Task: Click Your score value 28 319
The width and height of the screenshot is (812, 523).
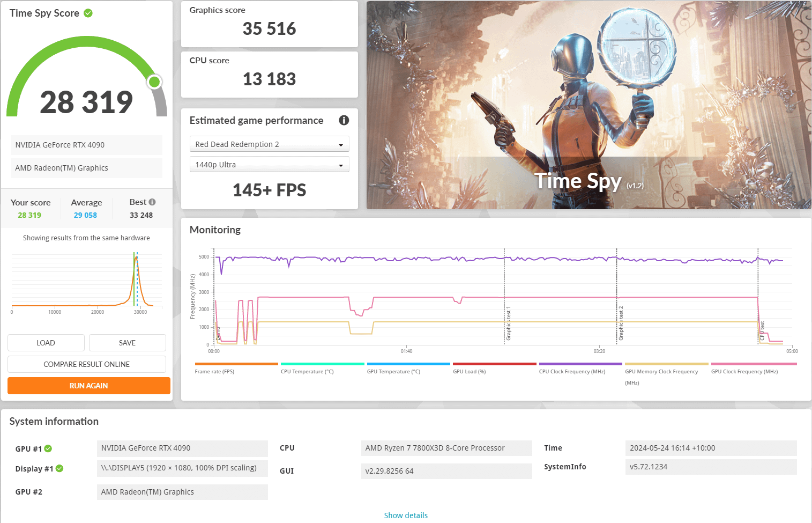Action: (29, 215)
